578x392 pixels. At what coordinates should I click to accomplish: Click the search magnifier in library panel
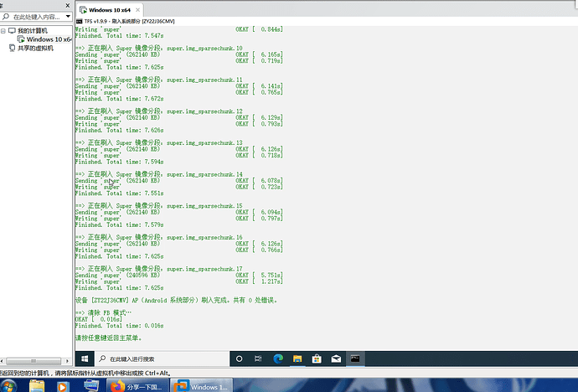pos(6,17)
